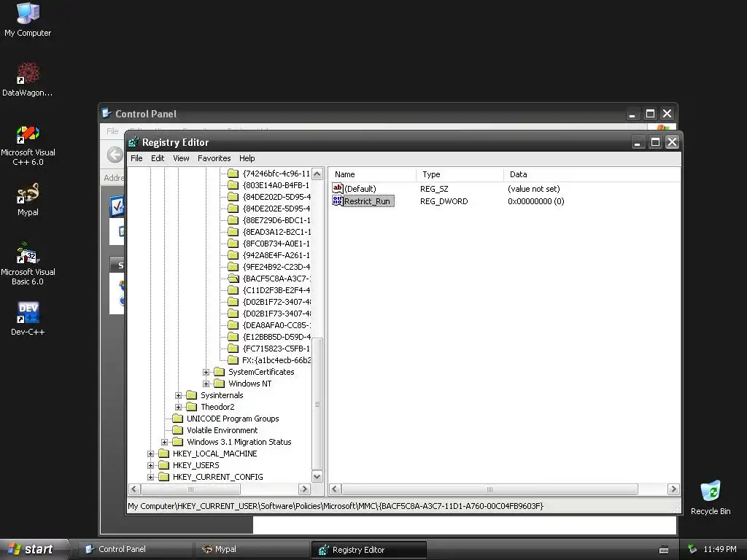The height and width of the screenshot is (560, 747).
Task: Click tree pane scroll up arrow
Action: (x=317, y=174)
